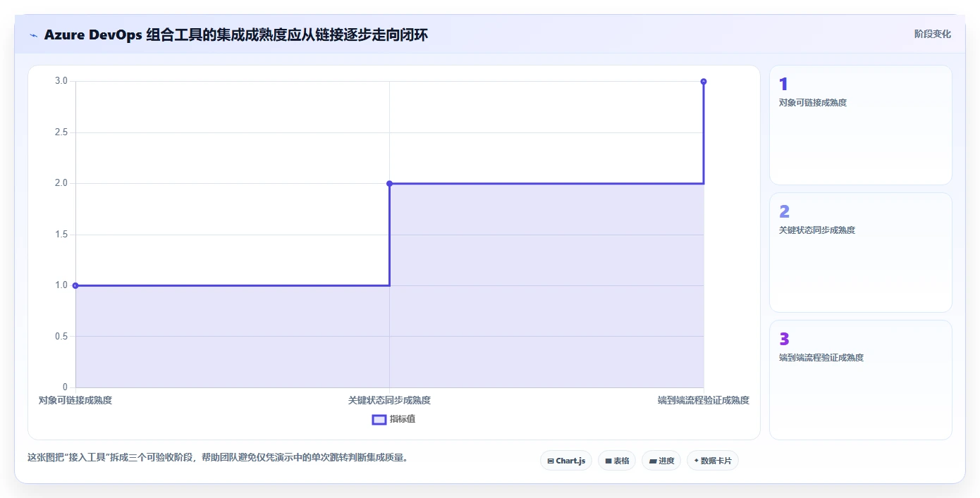Click the caption sentence starting 这张图把
The image size is (980, 498).
[218, 457]
